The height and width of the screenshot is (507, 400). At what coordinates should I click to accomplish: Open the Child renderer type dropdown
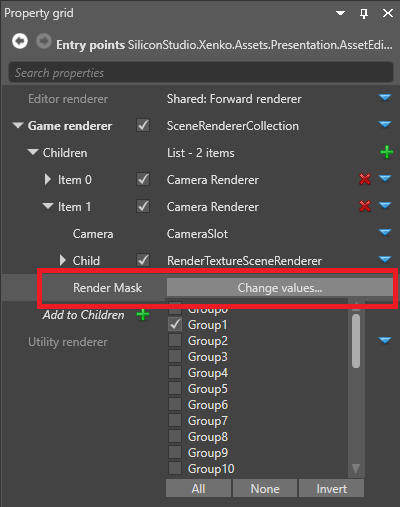click(x=385, y=259)
